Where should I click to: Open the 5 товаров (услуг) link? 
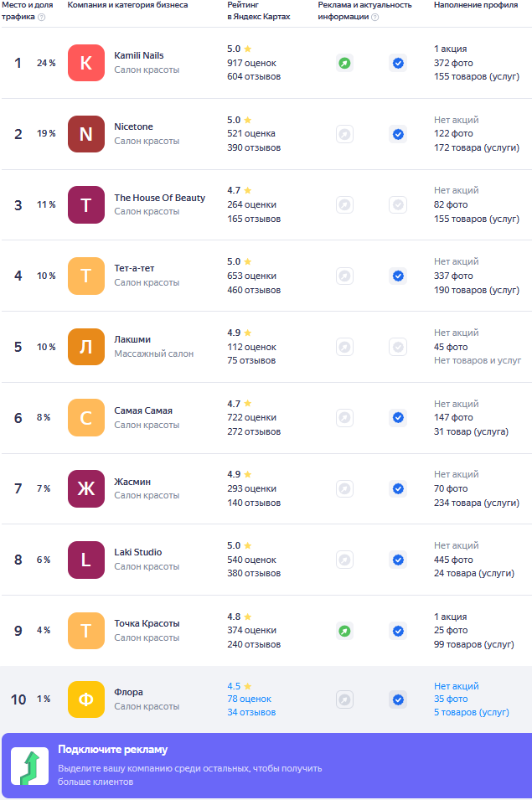click(472, 712)
